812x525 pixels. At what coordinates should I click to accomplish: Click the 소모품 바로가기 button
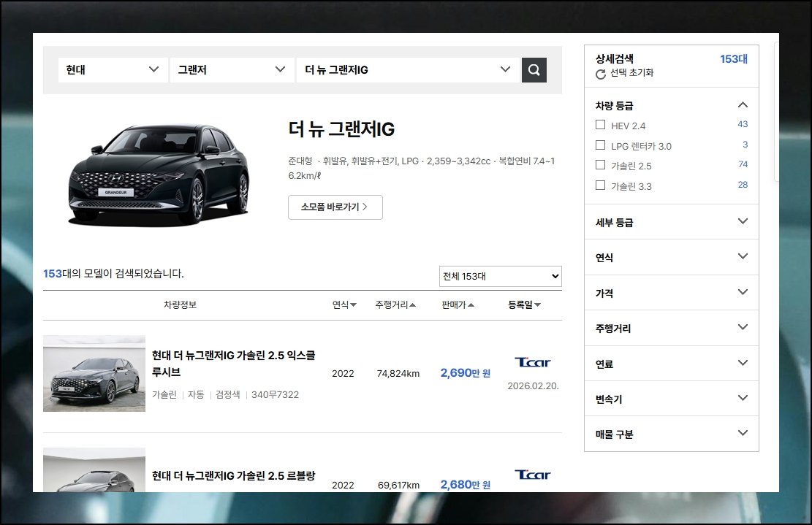click(335, 207)
